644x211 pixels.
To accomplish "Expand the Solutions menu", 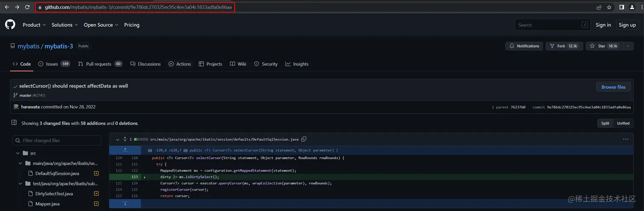I will (65, 25).
